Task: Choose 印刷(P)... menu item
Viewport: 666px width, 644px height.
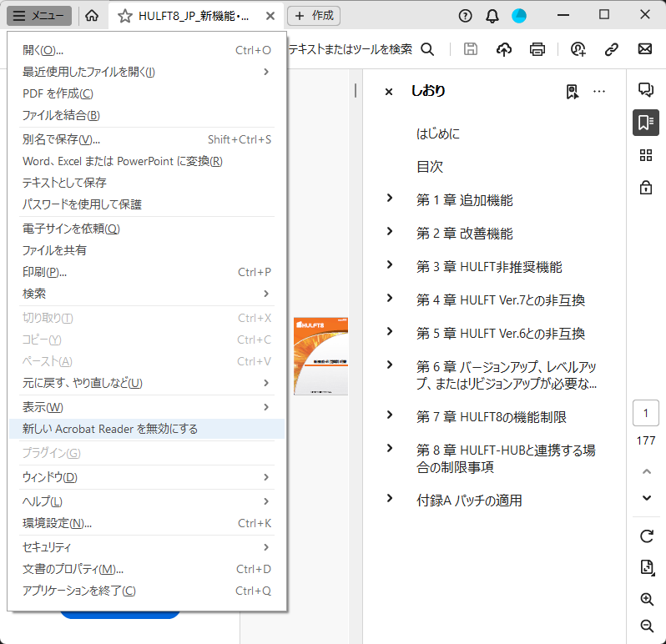Action: tap(147, 272)
